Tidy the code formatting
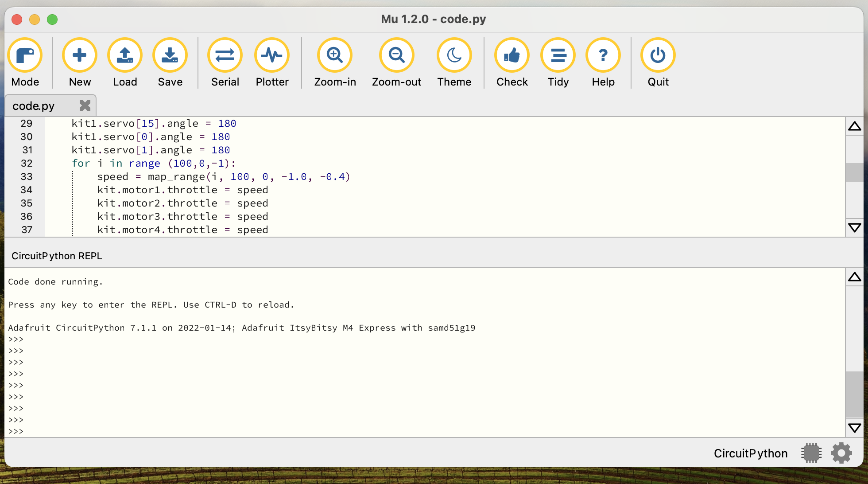This screenshot has height=484, width=868. click(x=558, y=55)
